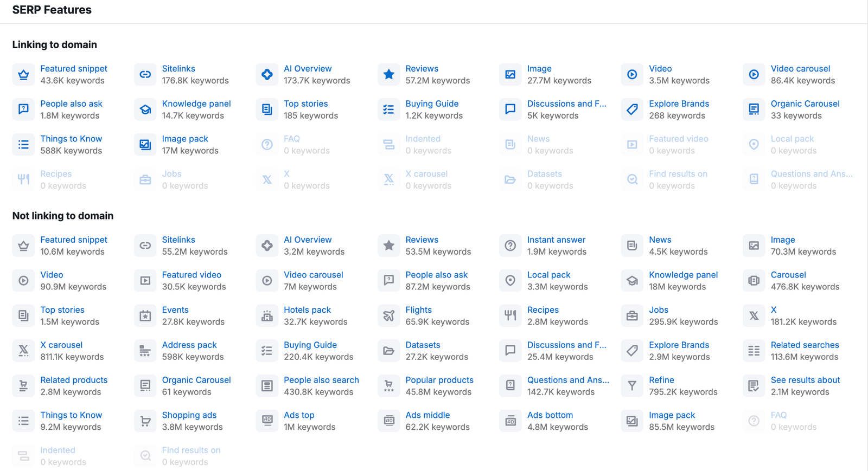Screen dimensions: 868x471
Task: Click the Explore Brands tag icon with 268 keywords
Action: coord(632,109)
